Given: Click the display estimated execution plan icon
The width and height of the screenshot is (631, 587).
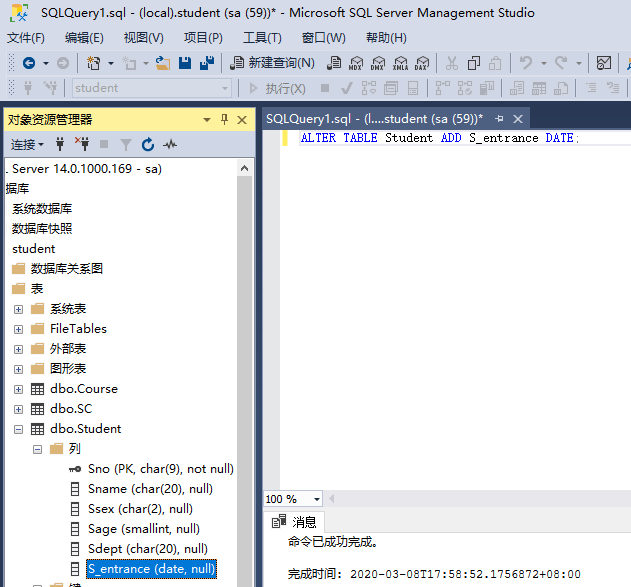Looking at the screenshot, I should pyautogui.click(x=369, y=88).
